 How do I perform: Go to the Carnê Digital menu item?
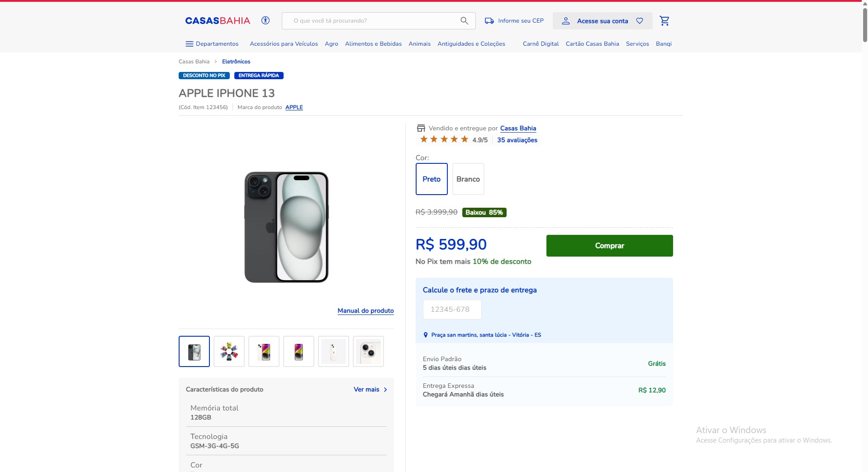click(x=541, y=44)
